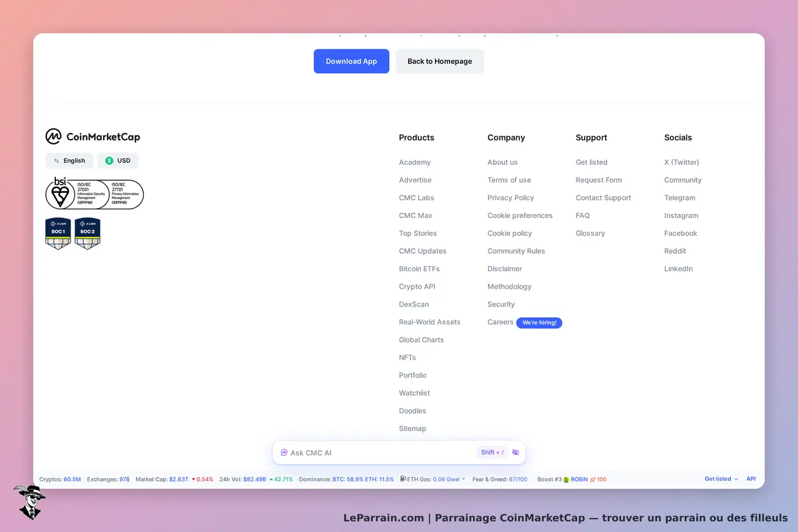Click the ETH Gas pump icon
798x532 pixels.
tap(403, 479)
